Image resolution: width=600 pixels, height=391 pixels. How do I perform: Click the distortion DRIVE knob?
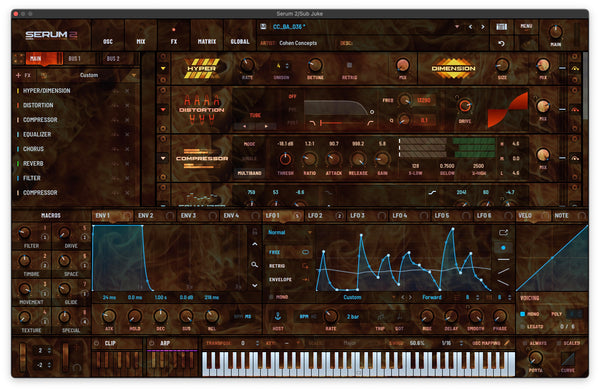tap(465, 106)
